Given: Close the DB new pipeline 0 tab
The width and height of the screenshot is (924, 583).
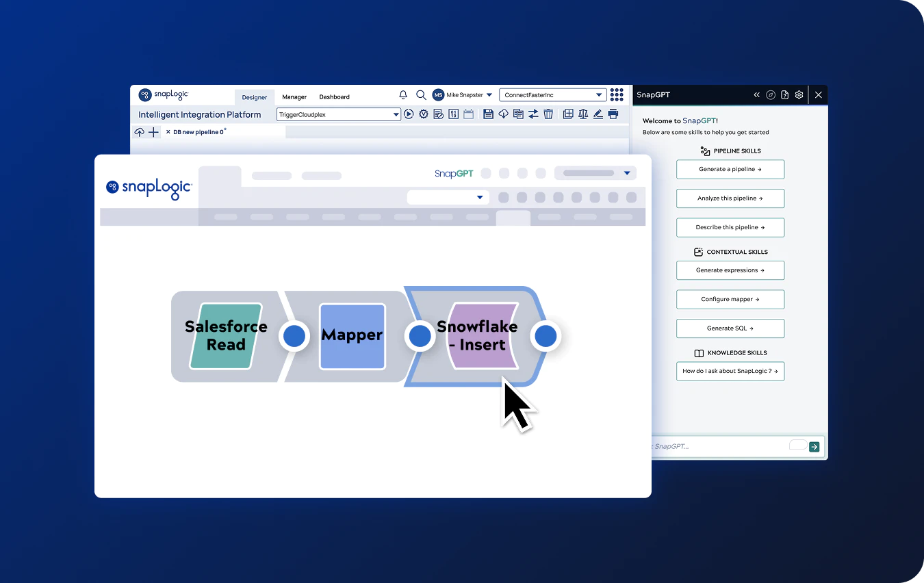Looking at the screenshot, I should pos(168,132).
